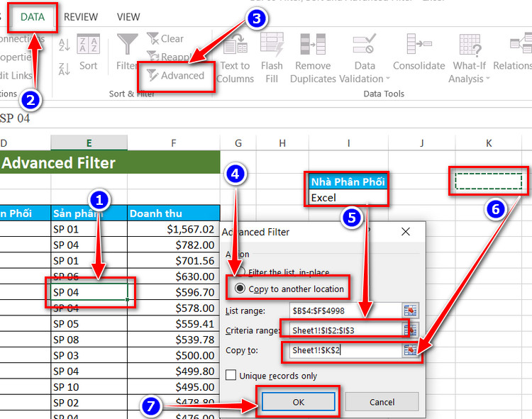The width and height of the screenshot is (532, 419).
Task: Switch to the REVIEW tab
Action: tap(81, 17)
